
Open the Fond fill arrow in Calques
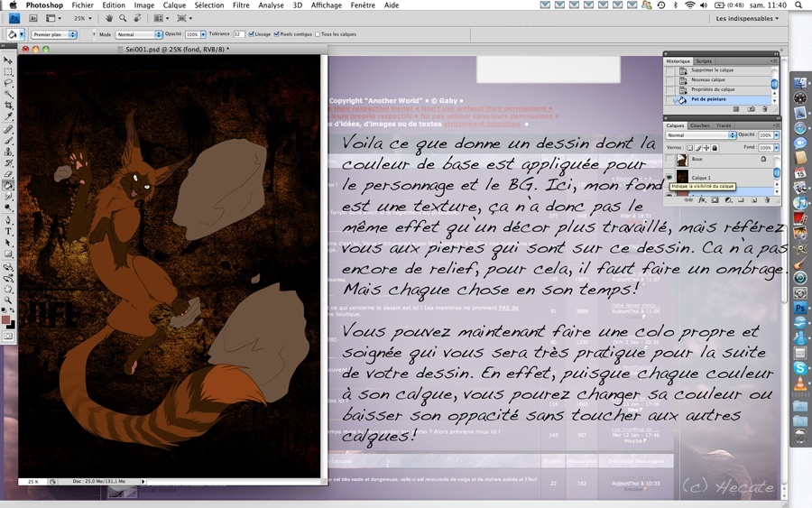(x=776, y=148)
